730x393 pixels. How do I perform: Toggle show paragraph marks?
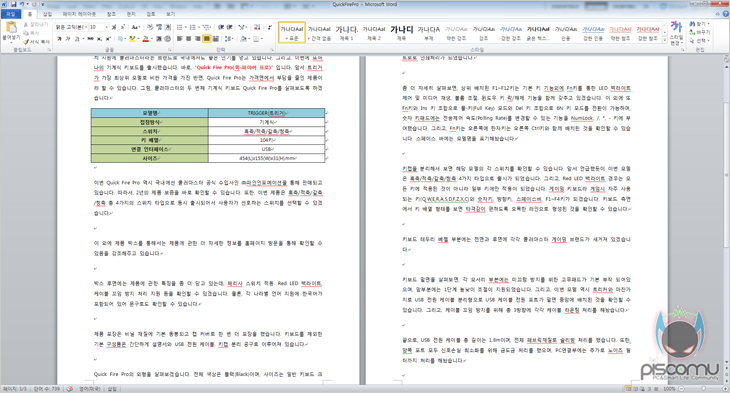tap(270, 27)
